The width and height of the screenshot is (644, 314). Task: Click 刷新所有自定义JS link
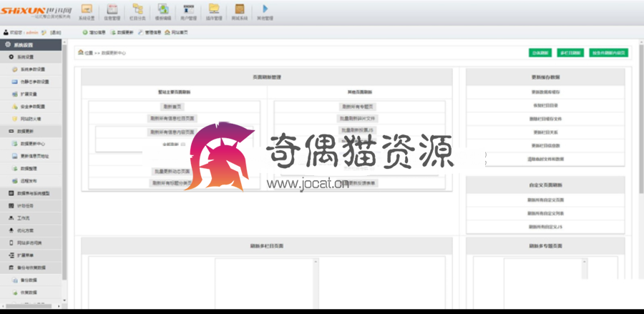(x=545, y=227)
